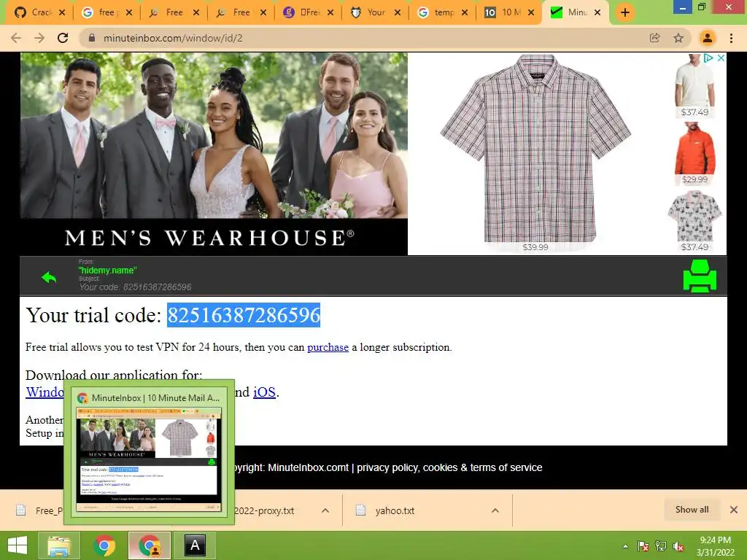Open the 'A' app in taskbar

click(195, 545)
